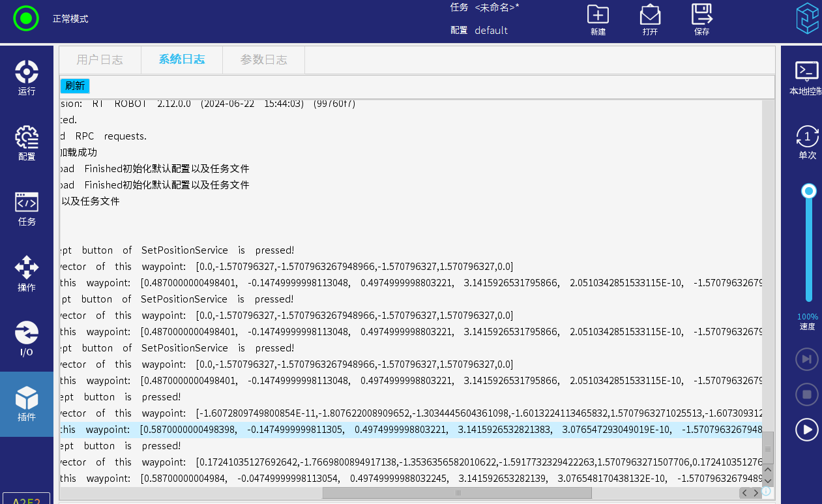Viewport: 822px width, 504px height.
Task: Switch to the 用户日志 tab
Action: 100,60
